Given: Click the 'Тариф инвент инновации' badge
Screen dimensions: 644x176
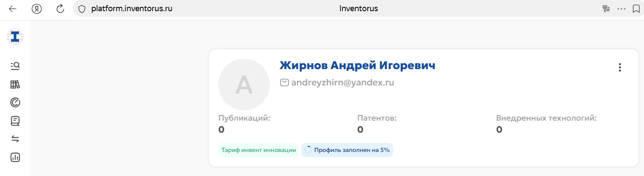Looking at the screenshot, I should (258, 150).
